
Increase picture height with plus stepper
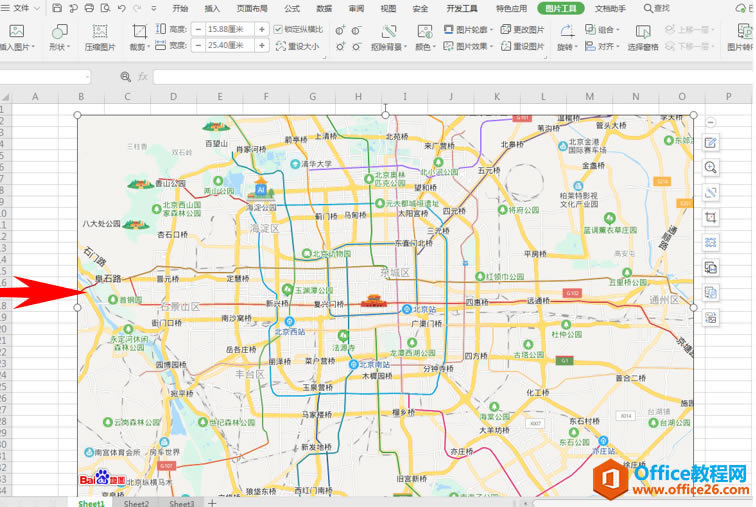click(x=262, y=29)
